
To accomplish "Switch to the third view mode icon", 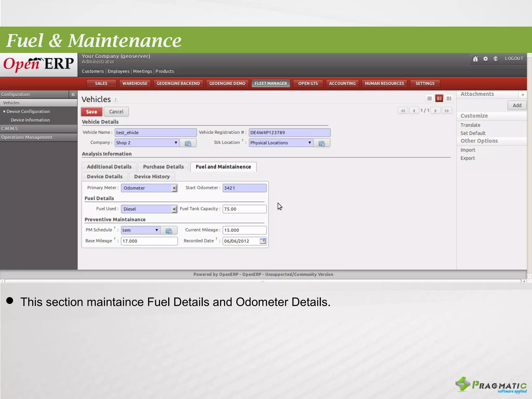I will pyautogui.click(x=449, y=98).
